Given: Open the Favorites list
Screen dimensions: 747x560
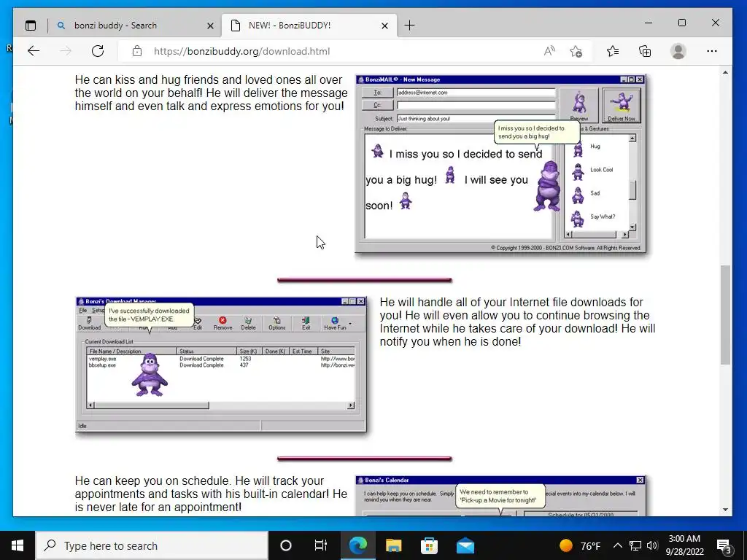Looking at the screenshot, I should click(613, 51).
